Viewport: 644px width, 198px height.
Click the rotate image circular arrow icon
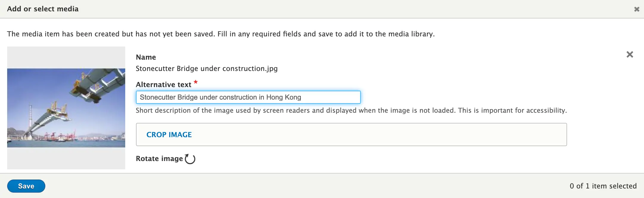190,159
